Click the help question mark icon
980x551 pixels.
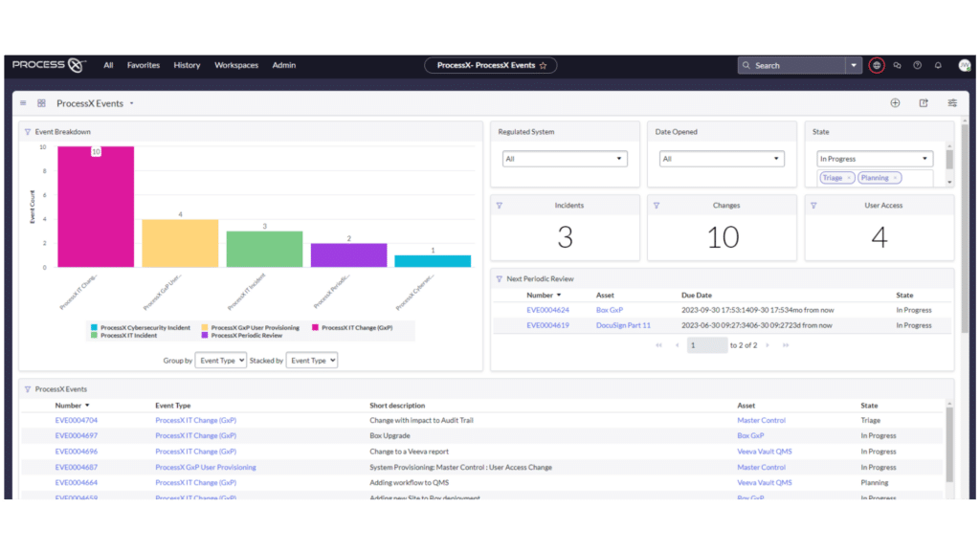click(x=918, y=65)
